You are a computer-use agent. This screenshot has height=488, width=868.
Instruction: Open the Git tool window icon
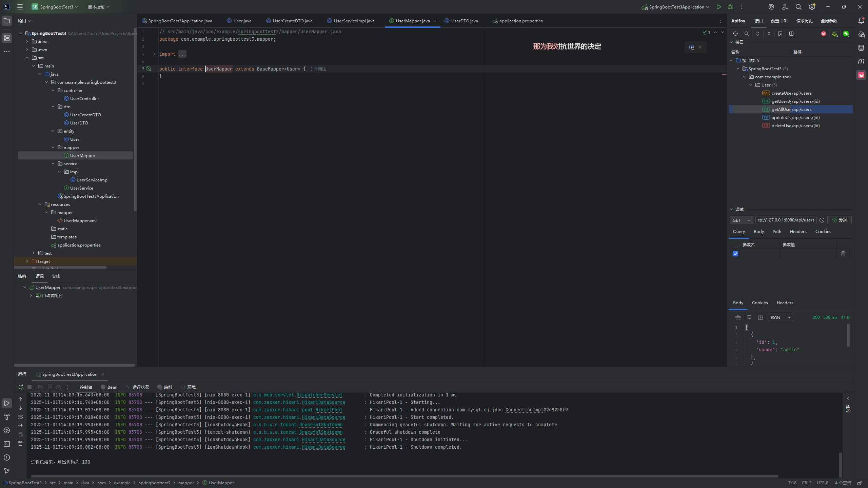[7, 471]
